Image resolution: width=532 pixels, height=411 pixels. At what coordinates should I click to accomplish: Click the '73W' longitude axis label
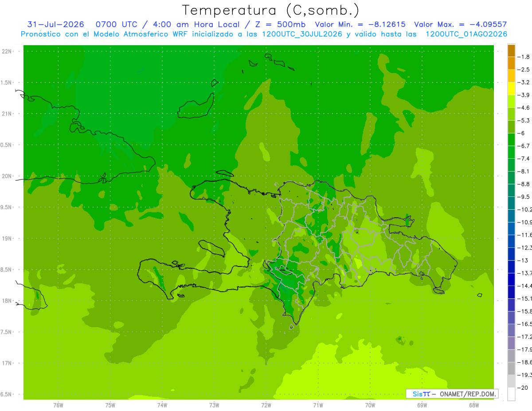coord(214,405)
